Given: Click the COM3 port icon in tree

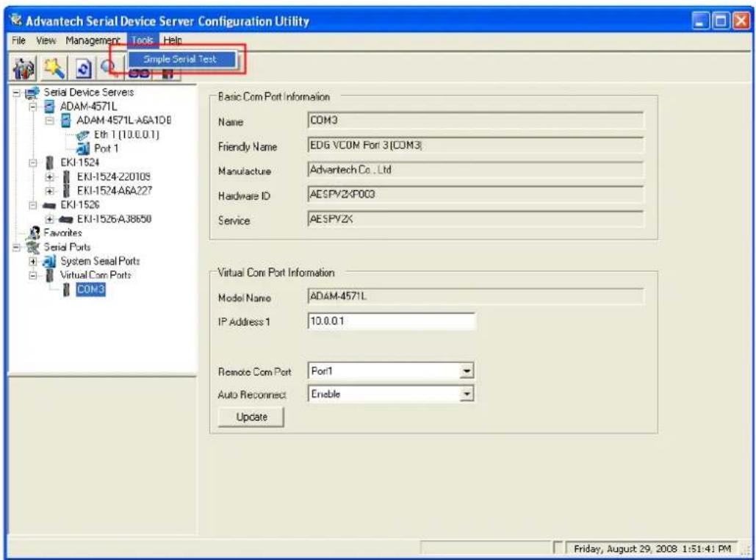Looking at the screenshot, I should click(x=67, y=290).
